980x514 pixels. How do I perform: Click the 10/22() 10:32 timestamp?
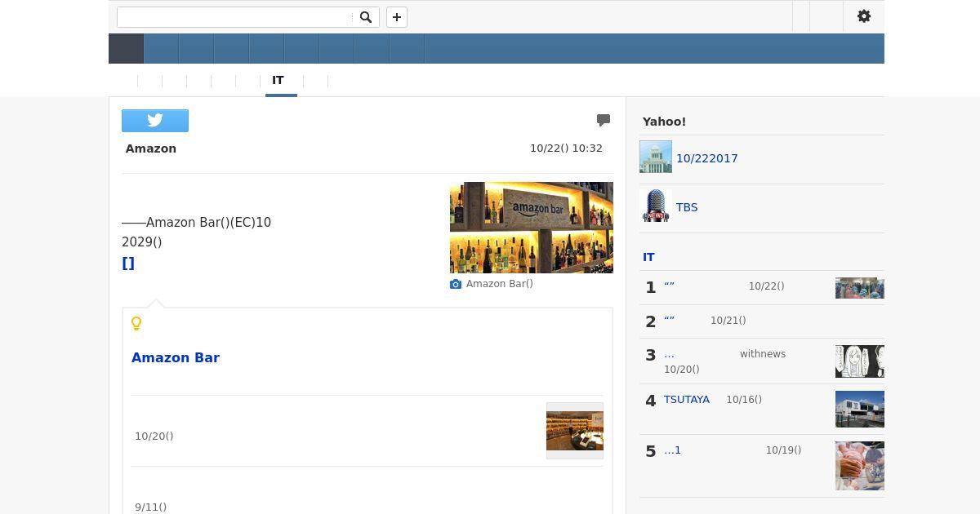click(x=566, y=148)
